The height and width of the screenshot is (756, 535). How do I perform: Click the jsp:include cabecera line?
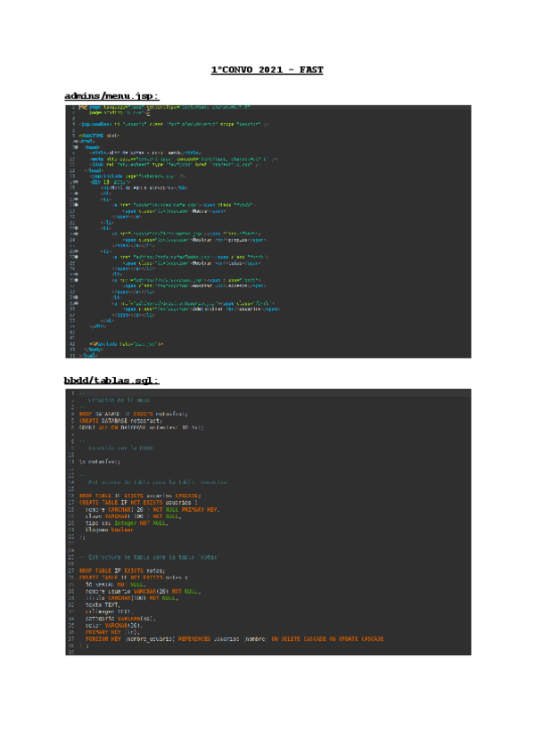[134, 177]
